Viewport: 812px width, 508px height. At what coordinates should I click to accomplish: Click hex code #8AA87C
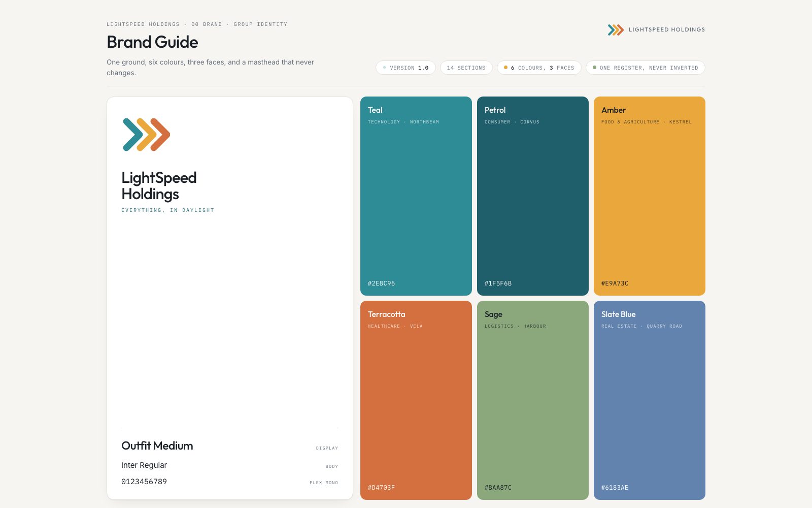(x=498, y=488)
